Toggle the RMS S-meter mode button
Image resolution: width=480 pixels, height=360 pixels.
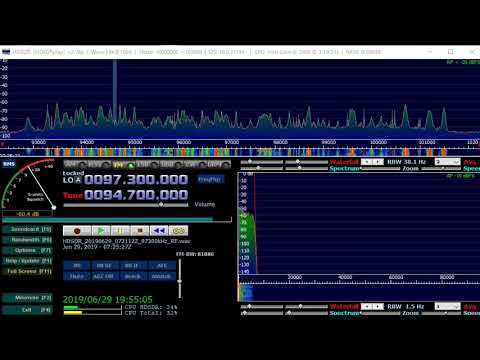(9, 164)
